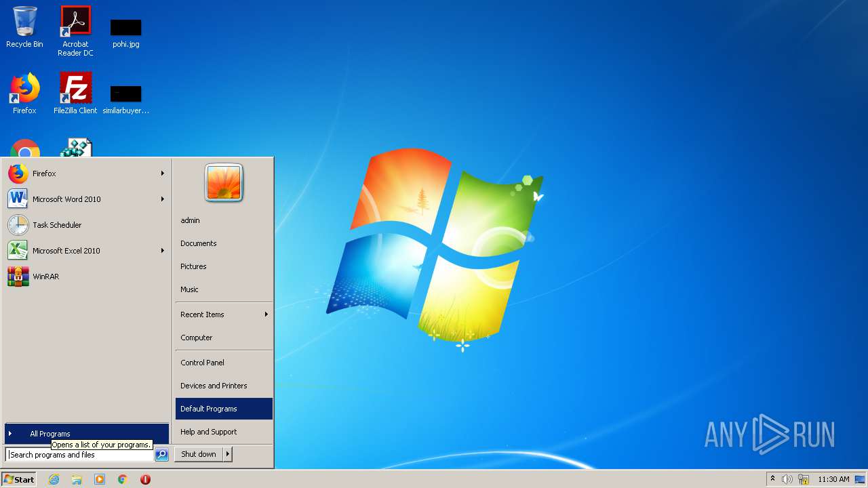This screenshot has height=488, width=868.
Task: Open Firefox desktop shortcut
Action: [24, 94]
